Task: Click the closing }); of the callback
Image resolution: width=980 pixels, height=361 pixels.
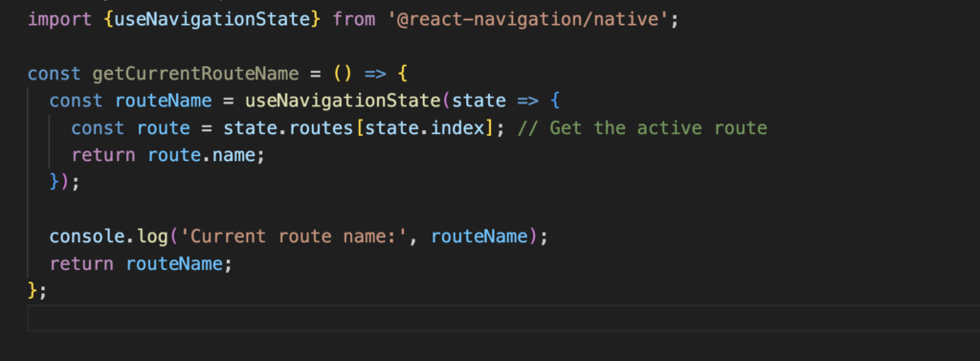Action: [65, 182]
